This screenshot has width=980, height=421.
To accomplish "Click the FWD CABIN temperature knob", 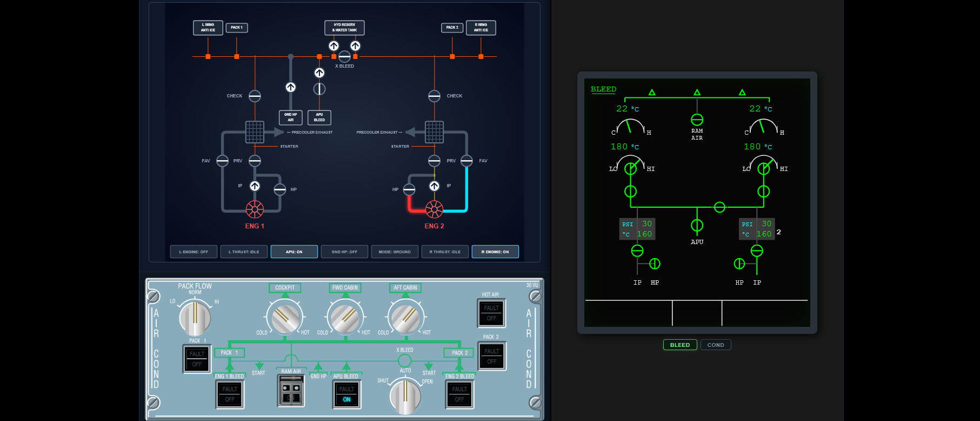I will pos(345,319).
